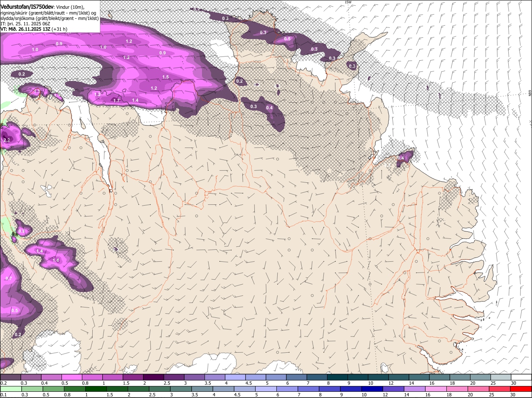Image resolution: width=532 pixels, height=398 pixels.
Task: Pick the pale grey 25 snow scale swatch
Action: [x=501, y=377]
